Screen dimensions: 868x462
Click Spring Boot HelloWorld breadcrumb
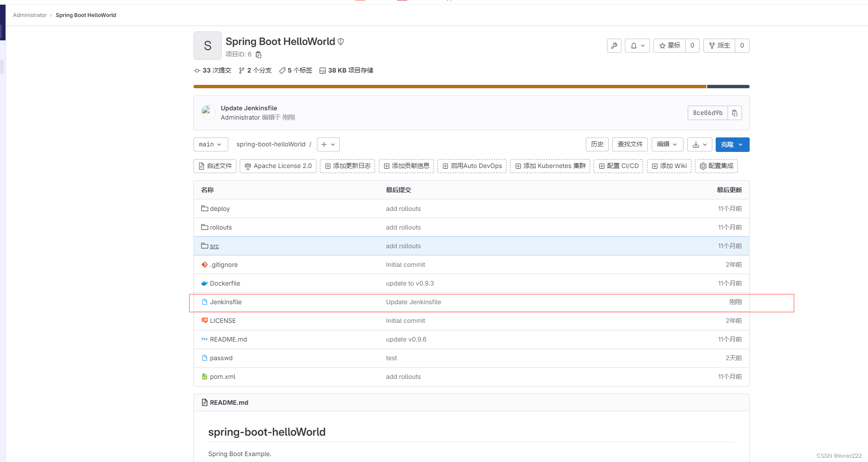tap(86, 15)
